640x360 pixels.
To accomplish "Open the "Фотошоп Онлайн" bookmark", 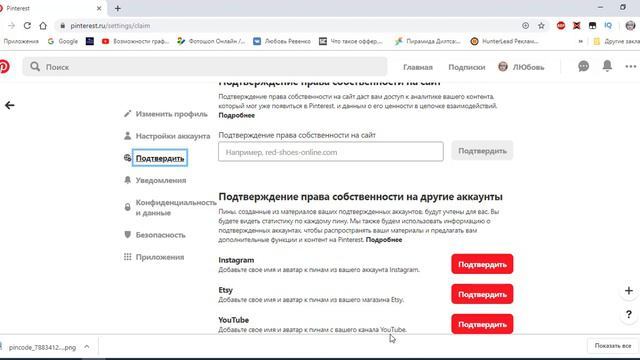I will [211, 41].
